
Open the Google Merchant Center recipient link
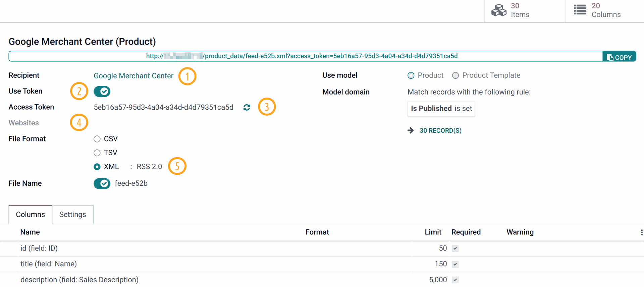point(133,76)
